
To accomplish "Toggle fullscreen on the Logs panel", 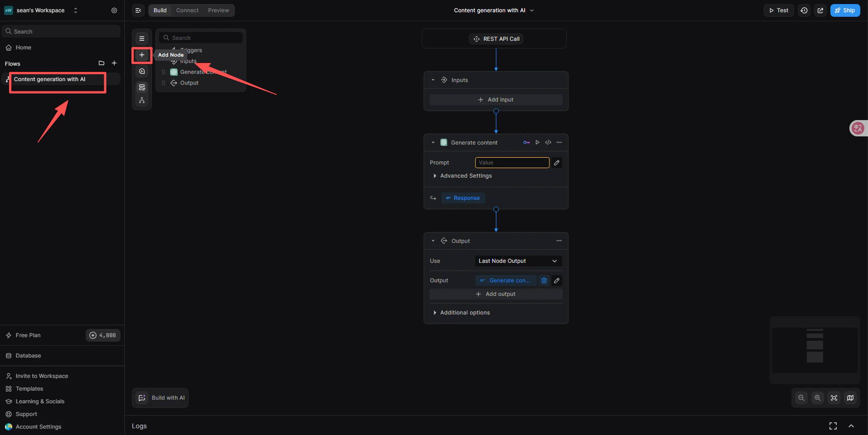I will (x=833, y=426).
